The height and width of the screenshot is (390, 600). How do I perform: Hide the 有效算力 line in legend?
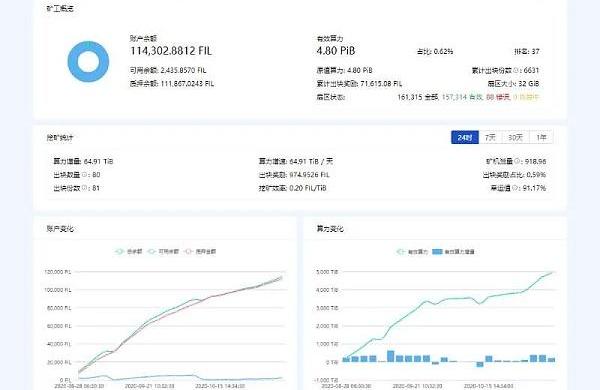pyautogui.click(x=412, y=251)
